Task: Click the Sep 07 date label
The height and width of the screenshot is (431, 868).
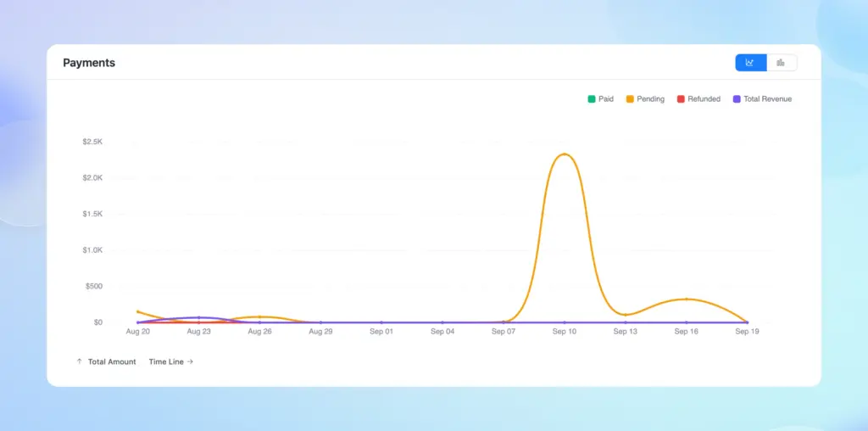Action: pos(504,332)
